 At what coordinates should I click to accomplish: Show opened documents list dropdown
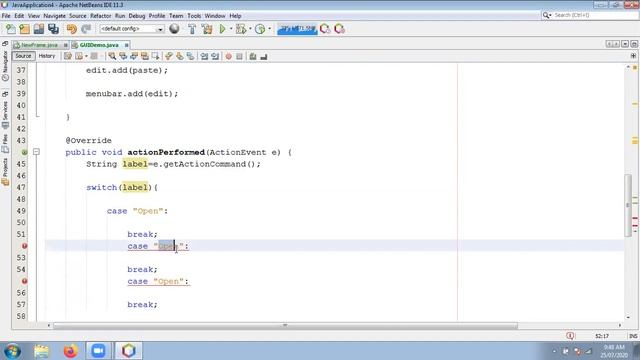(625, 44)
